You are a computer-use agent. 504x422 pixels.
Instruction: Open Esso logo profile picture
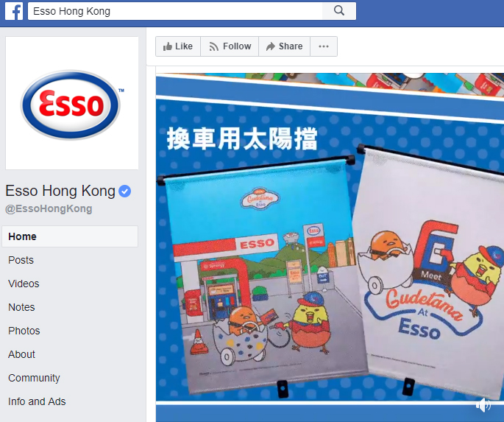(x=72, y=103)
